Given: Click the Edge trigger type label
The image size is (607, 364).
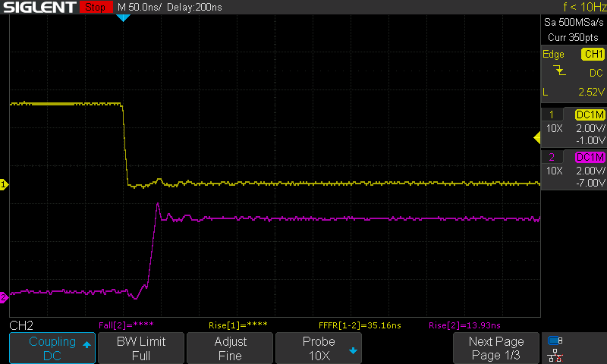Looking at the screenshot, I should pyautogui.click(x=553, y=55).
